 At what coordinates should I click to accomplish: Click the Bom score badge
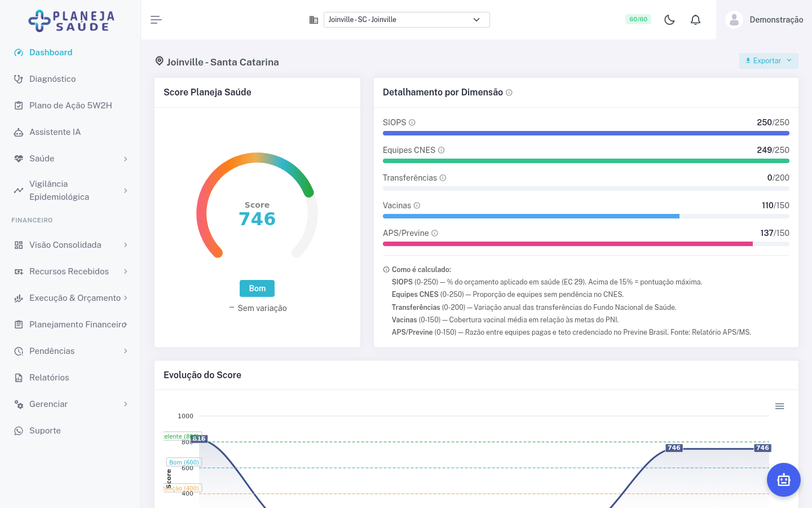[x=257, y=288]
